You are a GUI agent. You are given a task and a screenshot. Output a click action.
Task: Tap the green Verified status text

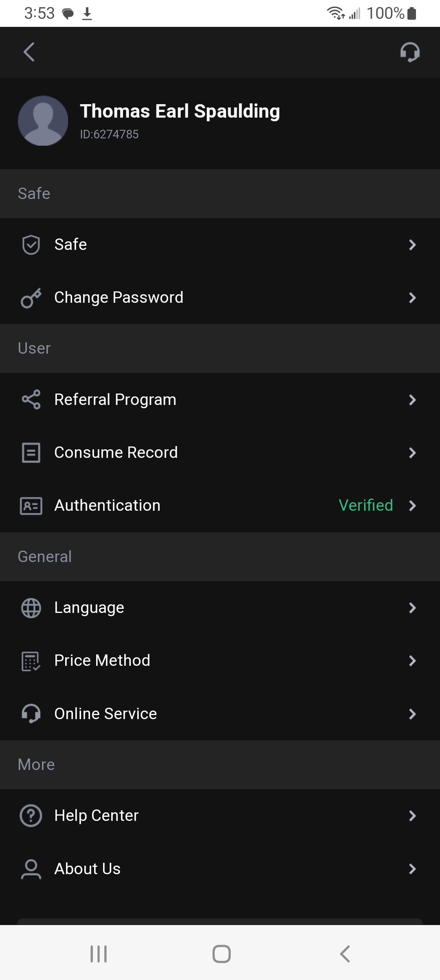click(366, 505)
